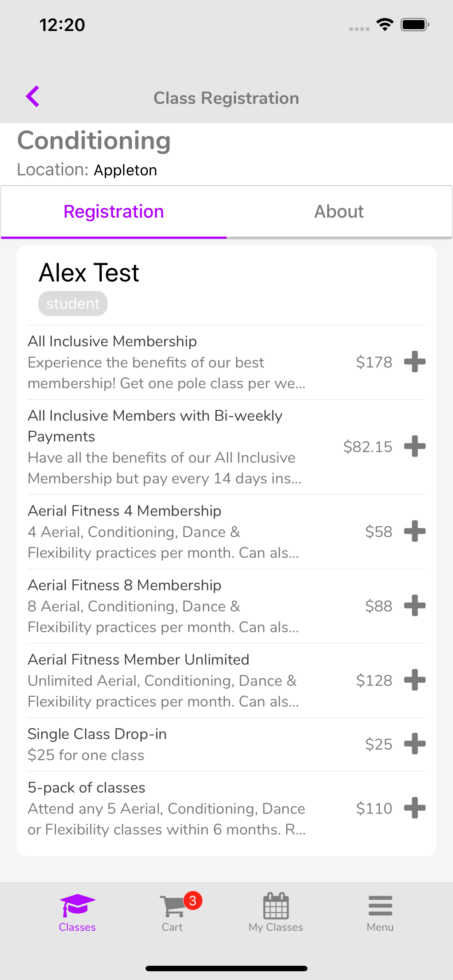This screenshot has width=453, height=980.
Task: Add All Inclusive Membership with plus icon
Action: click(415, 362)
